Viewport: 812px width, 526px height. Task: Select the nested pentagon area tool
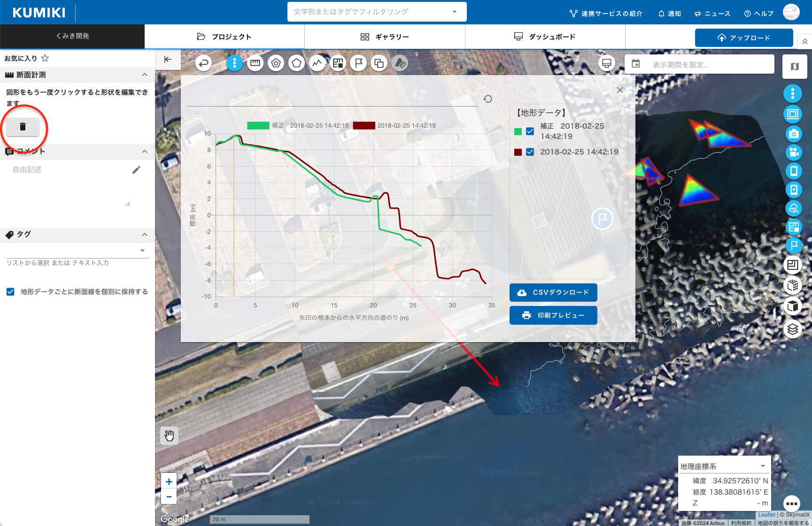tap(276, 63)
